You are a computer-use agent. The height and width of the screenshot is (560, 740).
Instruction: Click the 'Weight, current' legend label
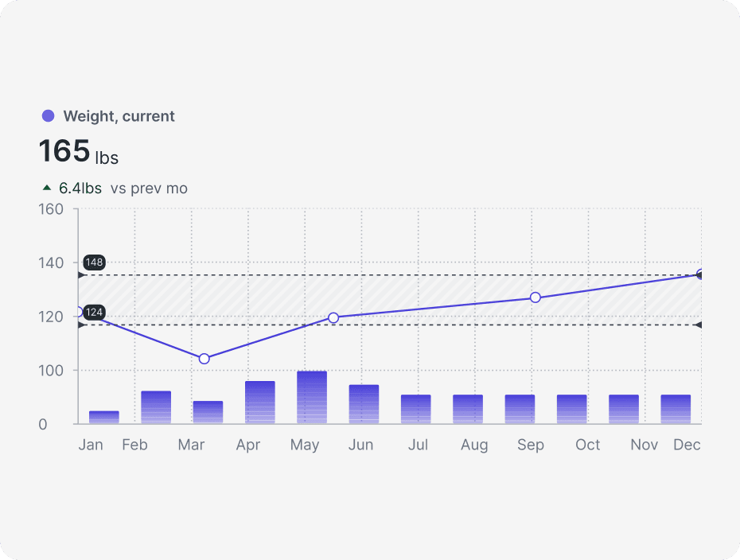pyautogui.click(x=119, y=116)
